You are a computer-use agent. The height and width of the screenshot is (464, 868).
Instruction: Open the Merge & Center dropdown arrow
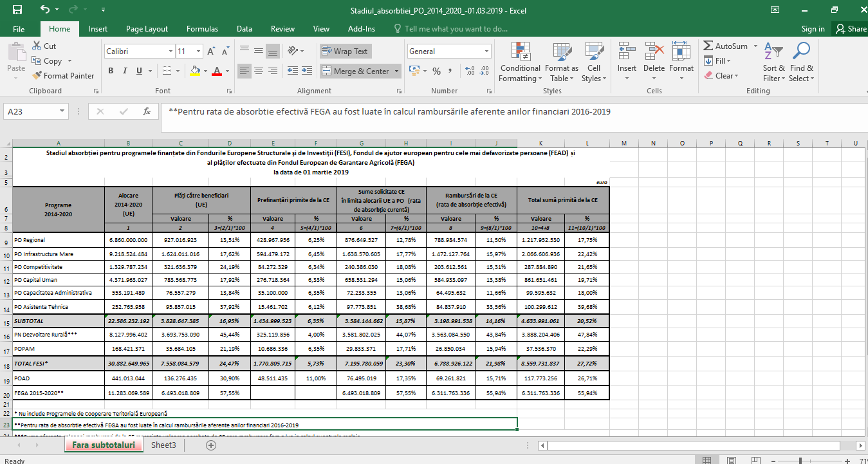pyautogui.click(x=396, y=71)
